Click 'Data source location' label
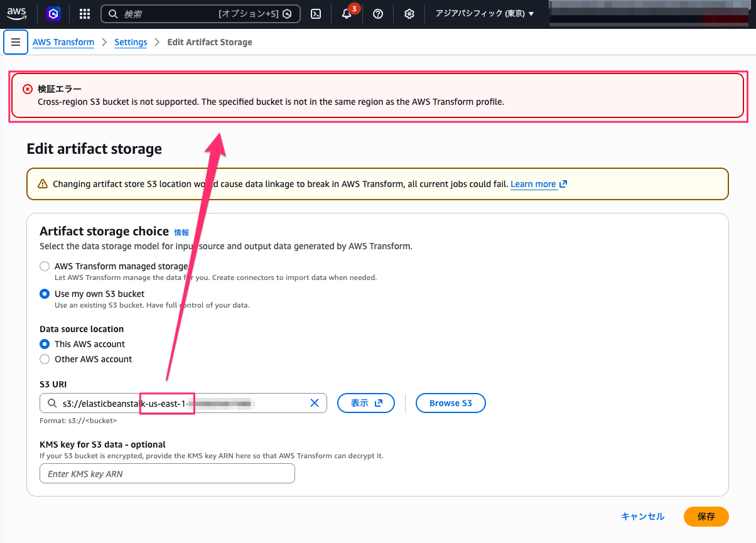 [82, 329]
